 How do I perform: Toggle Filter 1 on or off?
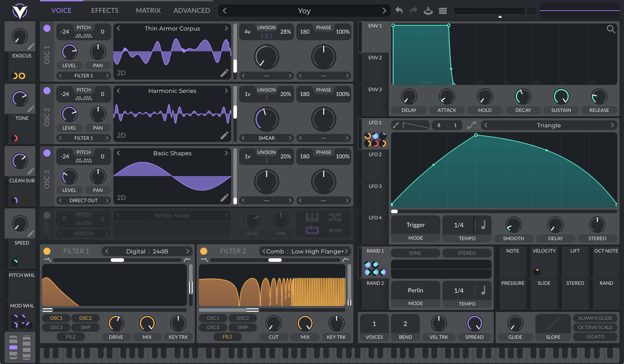(x=47, y=251)
